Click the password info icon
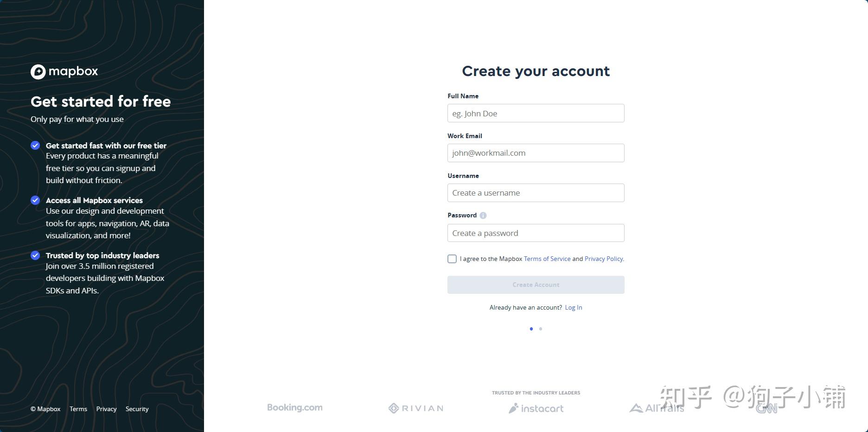Image resolution: width=868 pixels, height=432 pixels. point(483,216)
